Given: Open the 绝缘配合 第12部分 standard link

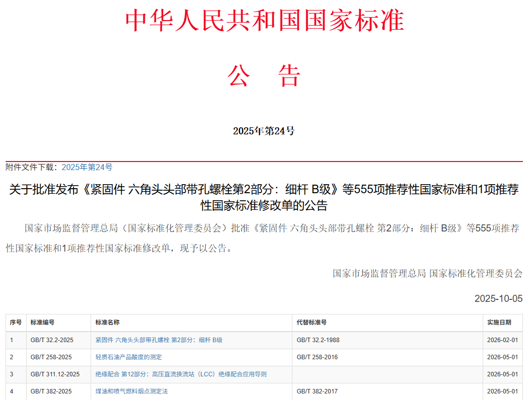Looking at the screenshot, I should pos(181,374).
